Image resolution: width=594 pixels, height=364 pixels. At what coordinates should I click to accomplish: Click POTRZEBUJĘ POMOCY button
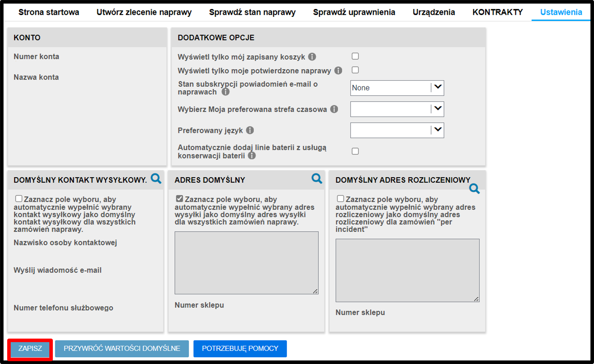(240, 348)
